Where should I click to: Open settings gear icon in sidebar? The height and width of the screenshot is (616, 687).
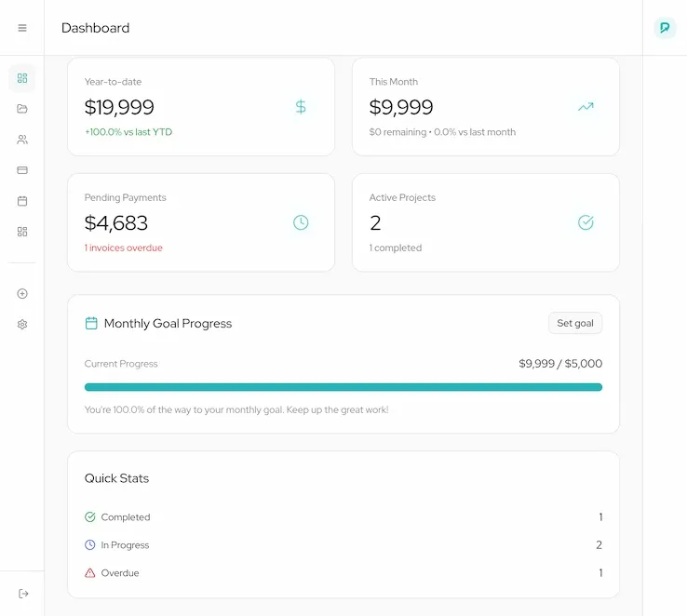[x=22, y=325]
